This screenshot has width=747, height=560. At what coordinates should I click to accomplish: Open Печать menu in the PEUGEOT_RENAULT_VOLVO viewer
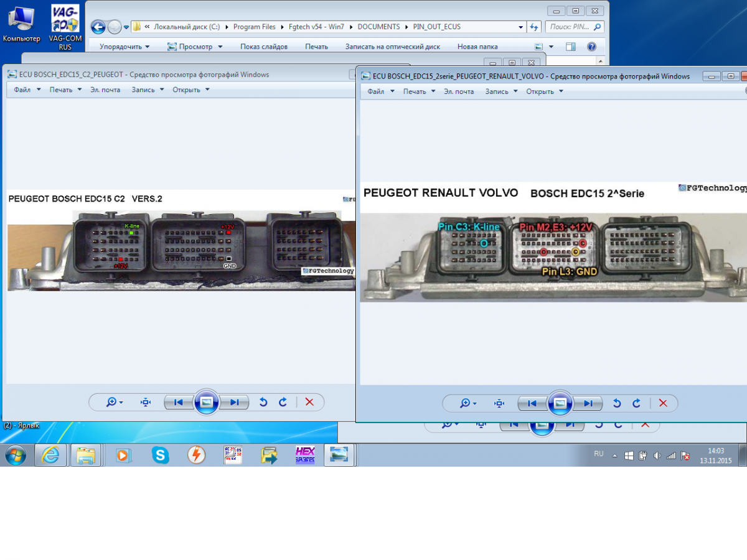click(419, 91)
